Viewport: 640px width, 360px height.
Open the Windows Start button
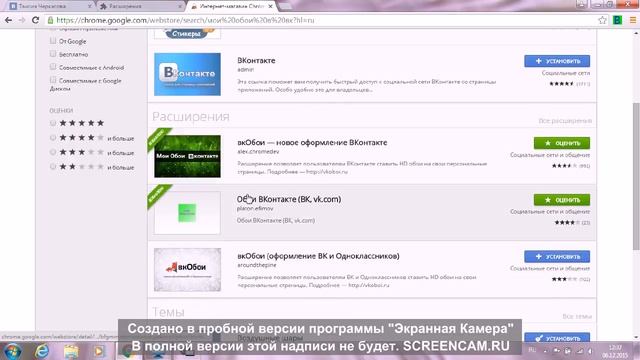12,351
